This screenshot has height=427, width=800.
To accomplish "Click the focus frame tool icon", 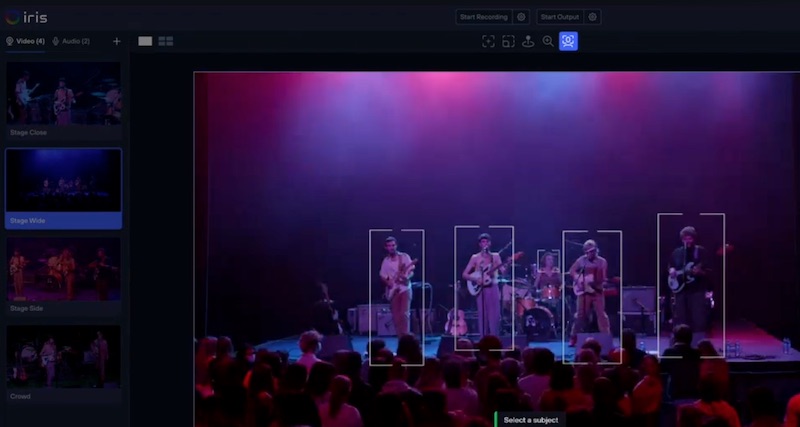I will tap(488, 41).
